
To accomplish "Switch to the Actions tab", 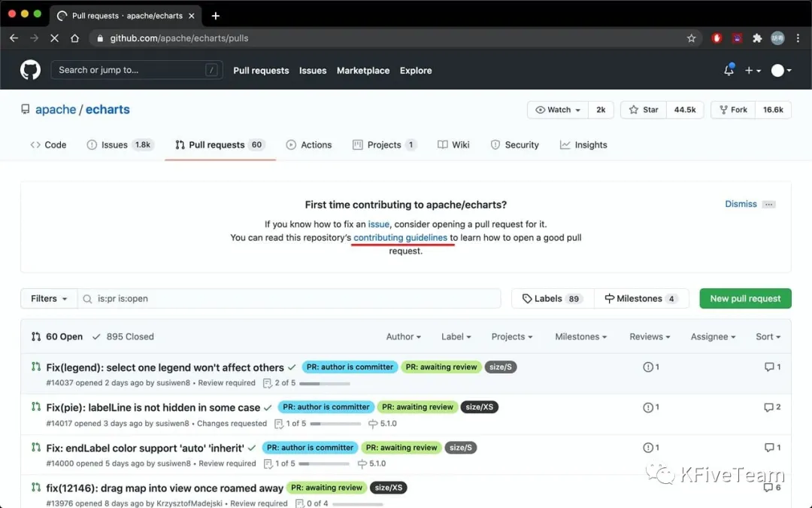I will pyautogui.click(x=309, y=145).
